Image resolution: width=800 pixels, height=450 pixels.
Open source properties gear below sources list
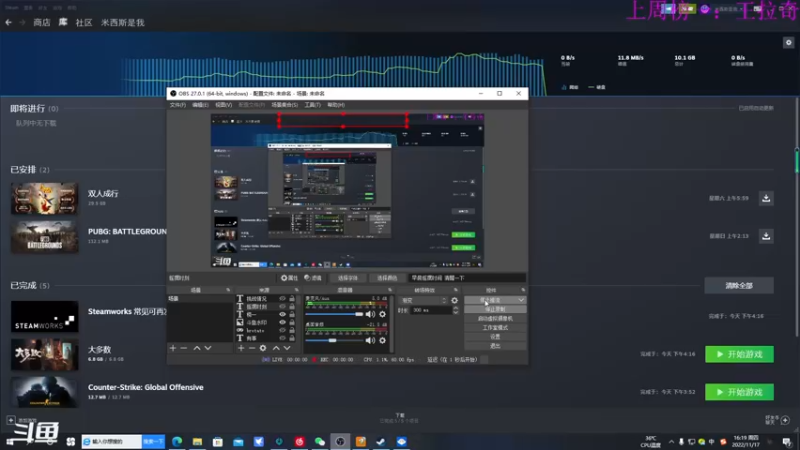263,348
